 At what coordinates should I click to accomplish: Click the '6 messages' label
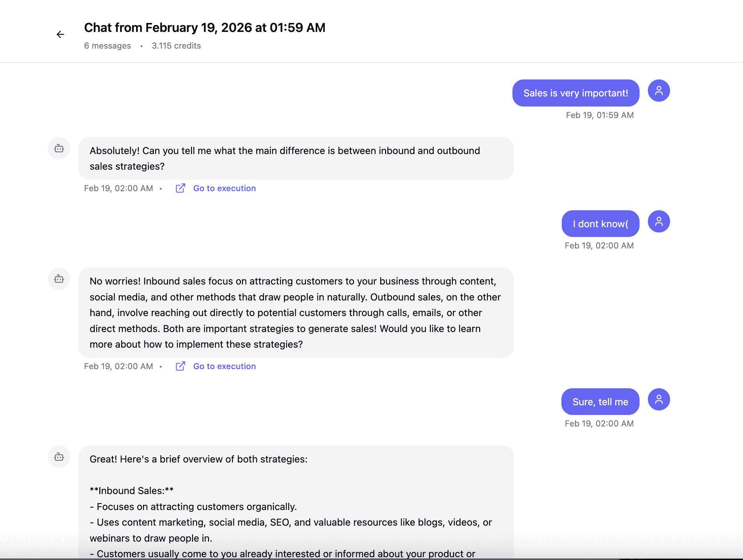click(x=107, y=46)
